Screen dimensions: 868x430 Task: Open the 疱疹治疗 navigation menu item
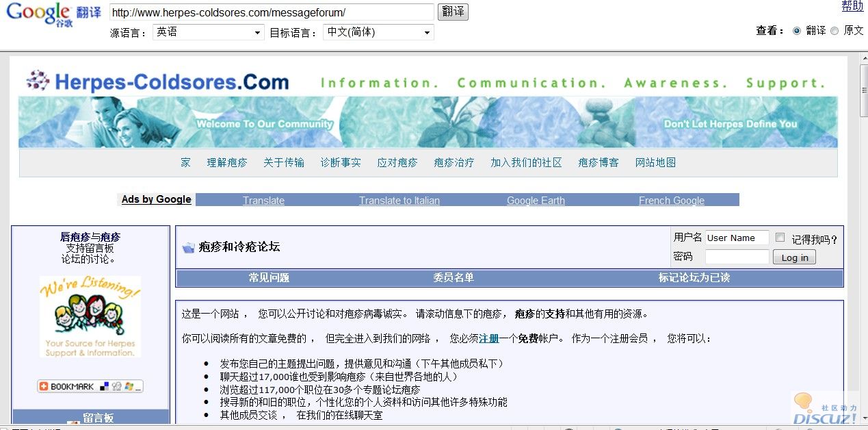(453, 163)
